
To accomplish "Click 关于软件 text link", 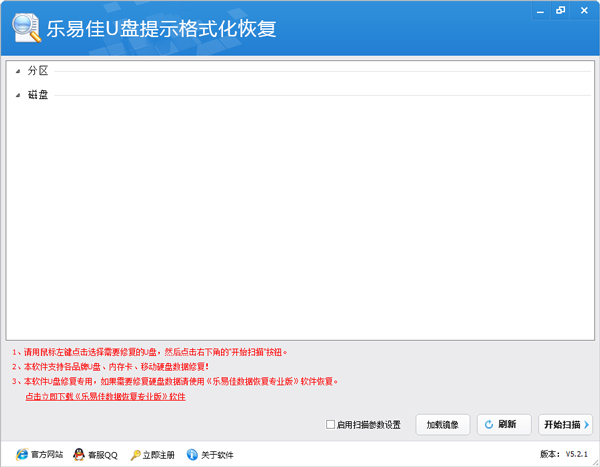I will pyautogui.click(x=217, y=454).
